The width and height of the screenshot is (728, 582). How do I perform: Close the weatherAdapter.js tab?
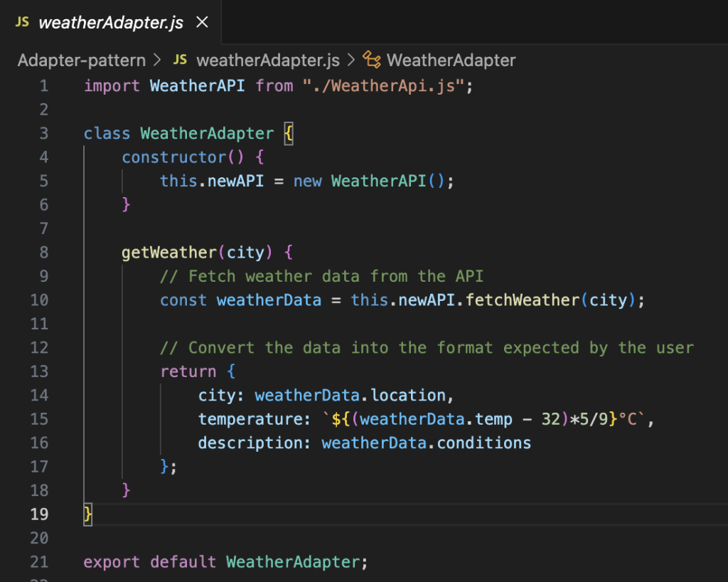[x=202, y=22]
